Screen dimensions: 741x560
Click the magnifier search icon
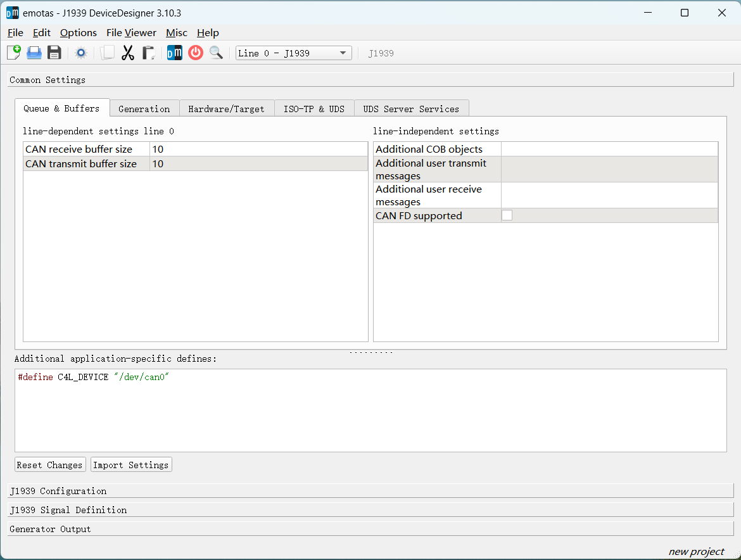217,53
